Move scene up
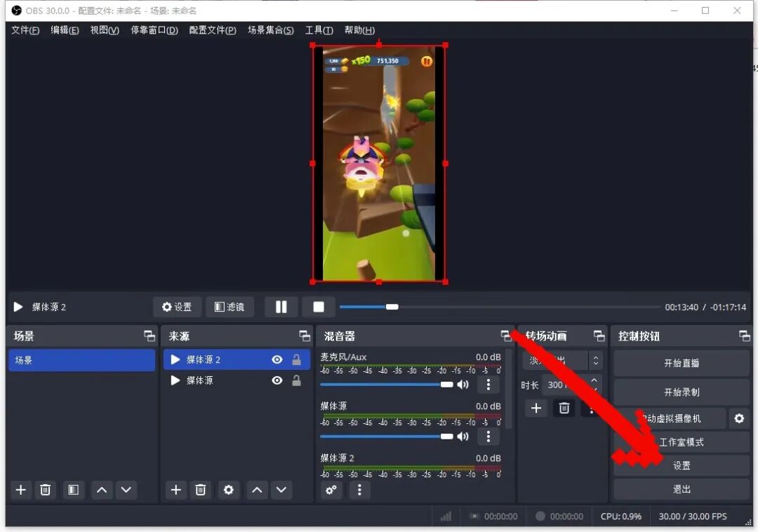The width and height of the screenshot is (758, 532). (x=102, y=490)
